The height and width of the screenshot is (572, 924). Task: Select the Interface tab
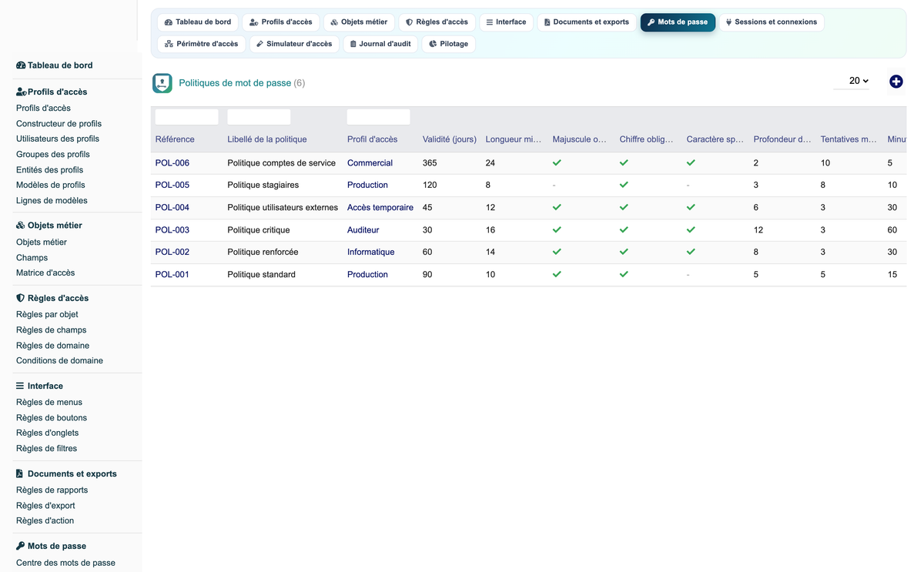[x=506, y=22]
